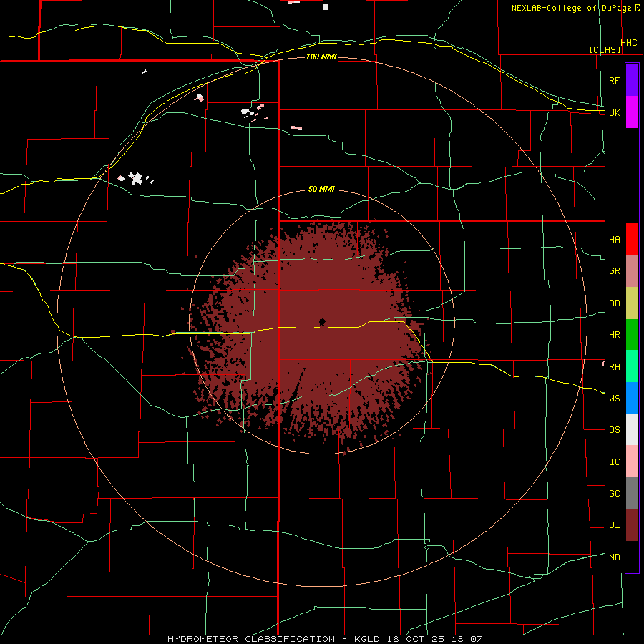Click the 'HR' legend label

click(615, 335)
